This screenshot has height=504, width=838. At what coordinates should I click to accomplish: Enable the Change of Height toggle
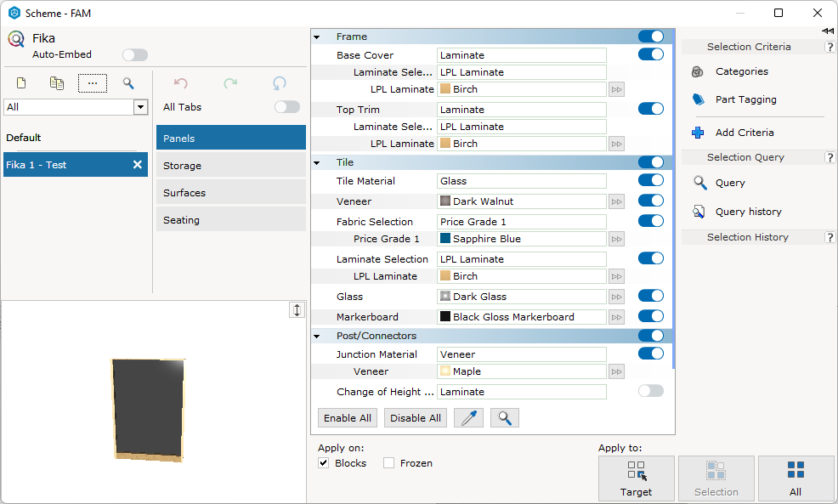tap(650, 391)
